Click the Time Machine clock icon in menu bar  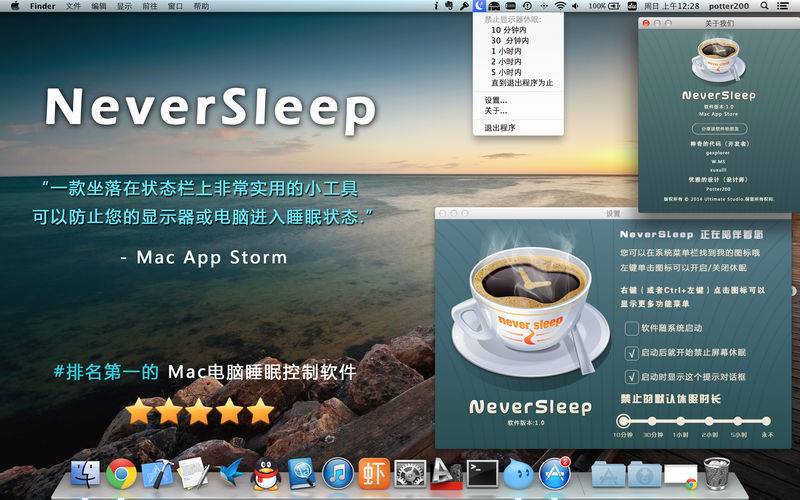point(527,6)
